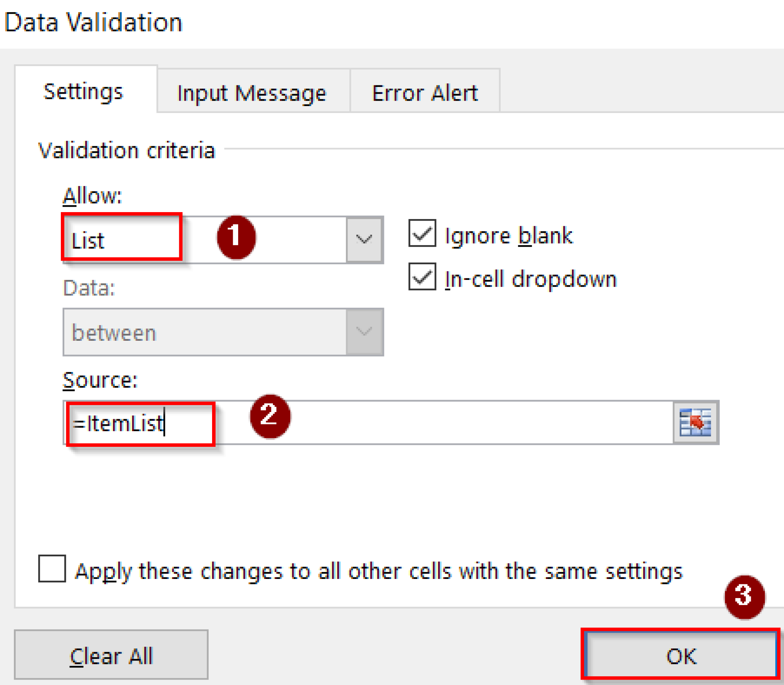Click the Allow dropdown arrow

pyautogui.click(x=364, y=239)
